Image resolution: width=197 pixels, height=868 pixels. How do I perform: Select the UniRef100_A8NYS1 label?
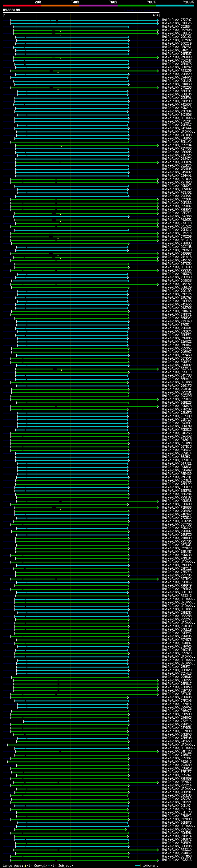coord(177,47)
